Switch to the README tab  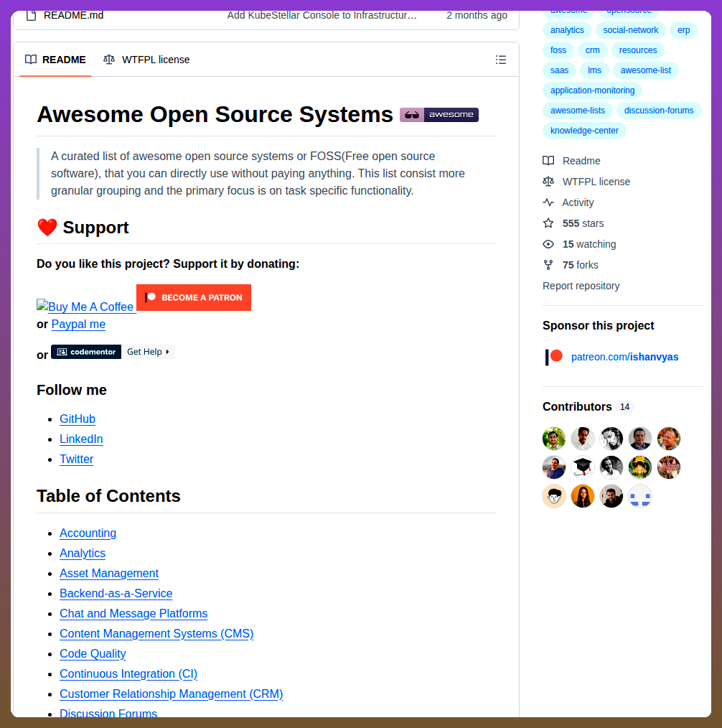point(55,60)
